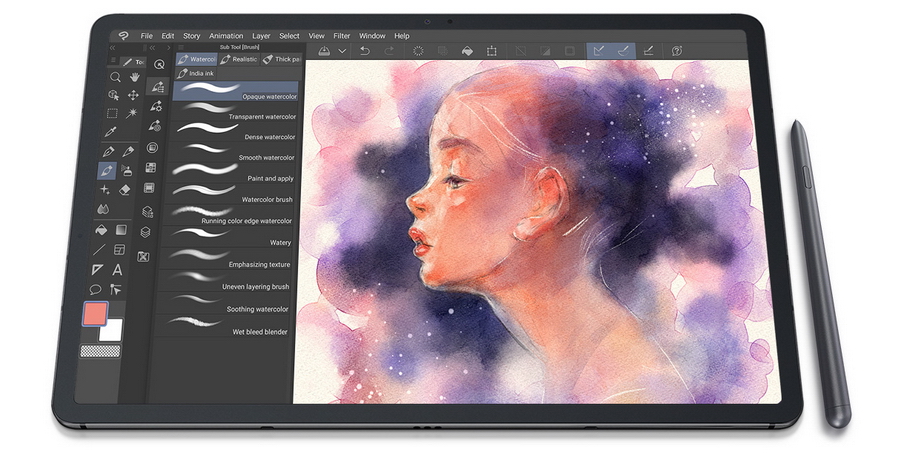Toggle Snap to Ruler in command bar
The image size is (900, 470).
click(599, 50)
